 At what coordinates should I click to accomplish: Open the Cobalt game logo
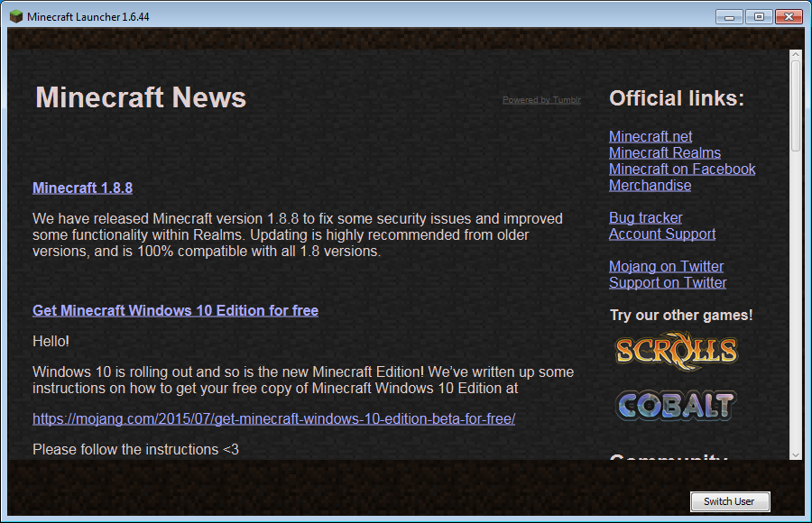[677, 406]
